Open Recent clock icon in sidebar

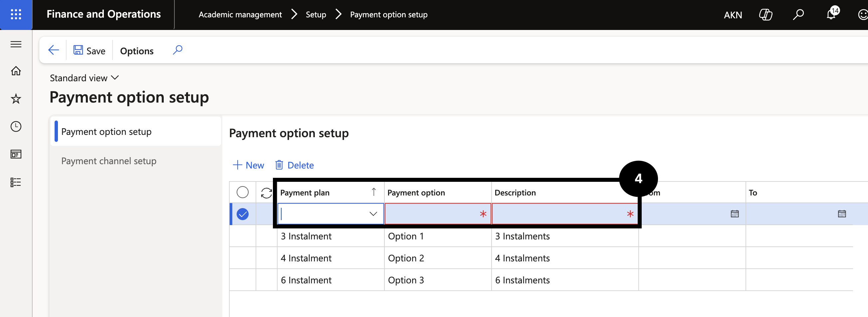tap(16, 127)
